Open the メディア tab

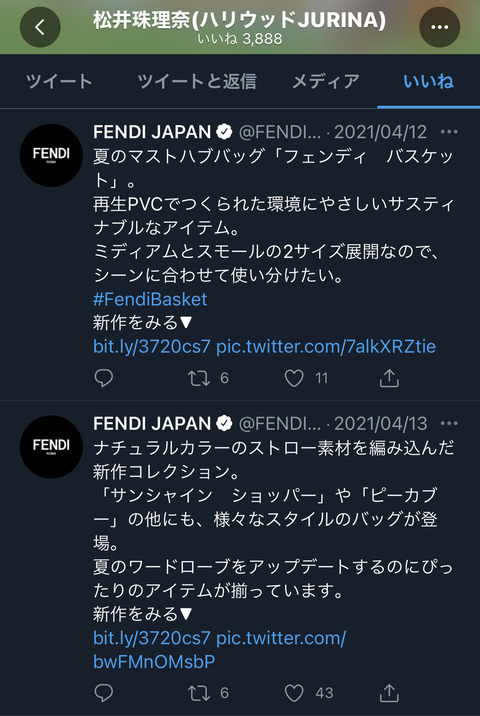point(326,81)
